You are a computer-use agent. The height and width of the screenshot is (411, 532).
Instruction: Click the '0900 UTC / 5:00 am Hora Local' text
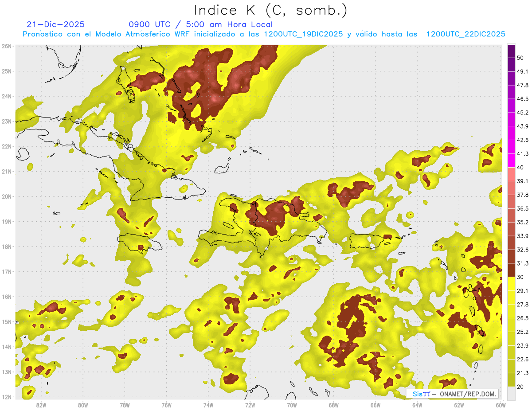pos(200,24)
